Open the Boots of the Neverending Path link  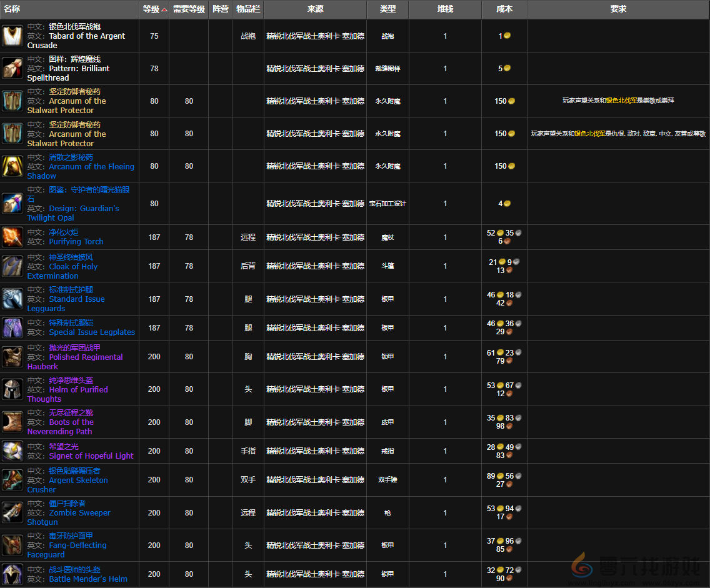(x=71, y=422)
